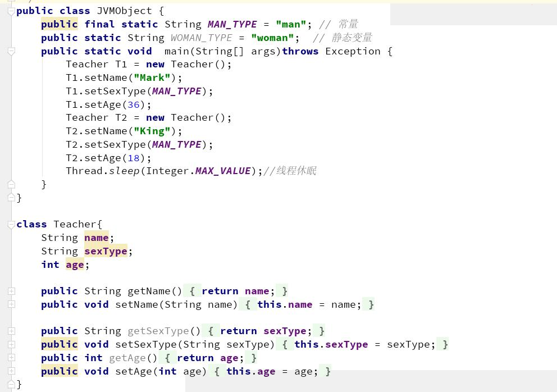557x392 pixels.
Task: Click the highlighted age field declaration
Action: (x=75, y=265)
